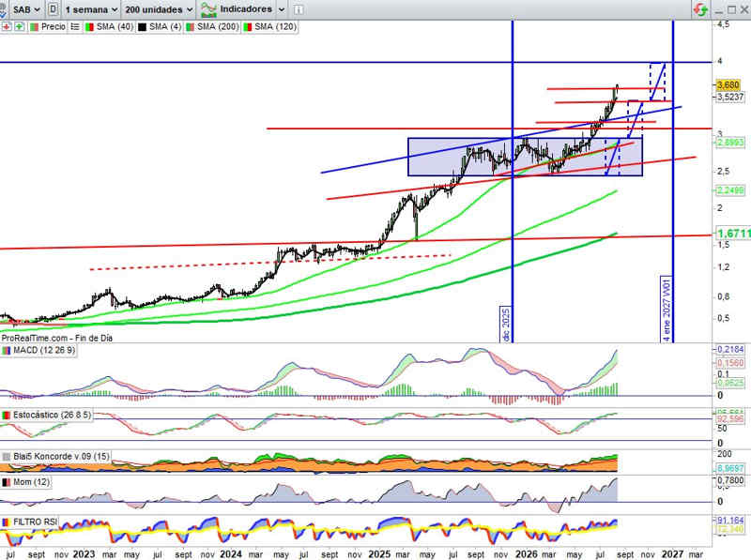Click the Mom (12) indicator label
The height and width of the screenshot is (560, 751).
[x=31, y=482]
